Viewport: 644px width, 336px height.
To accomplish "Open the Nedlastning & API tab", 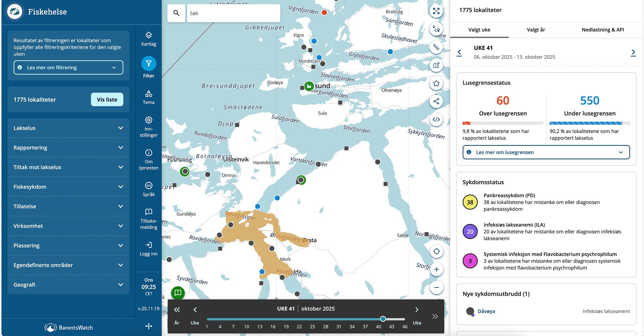I will point(603,30).
